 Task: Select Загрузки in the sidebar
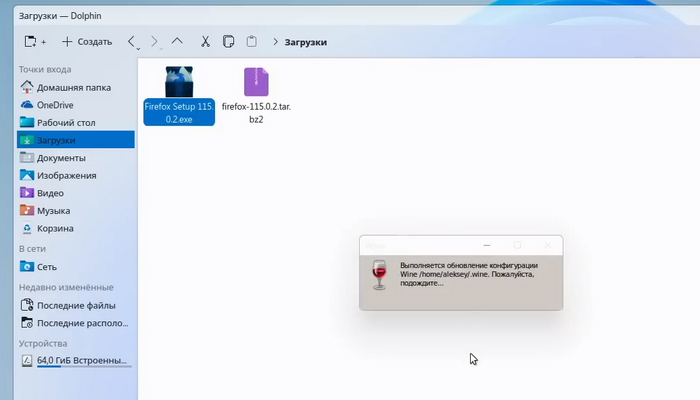75,140
